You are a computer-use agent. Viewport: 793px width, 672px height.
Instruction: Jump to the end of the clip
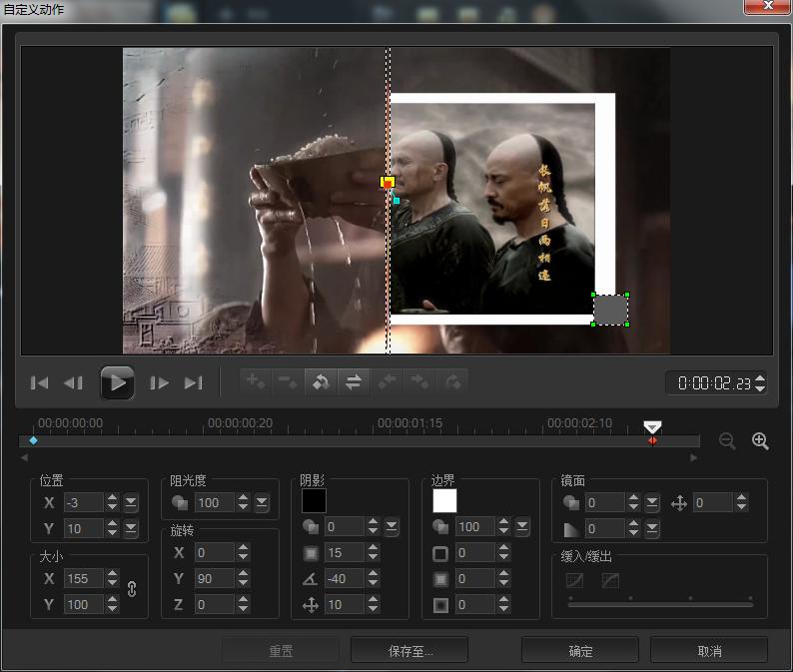pos(193,382)
